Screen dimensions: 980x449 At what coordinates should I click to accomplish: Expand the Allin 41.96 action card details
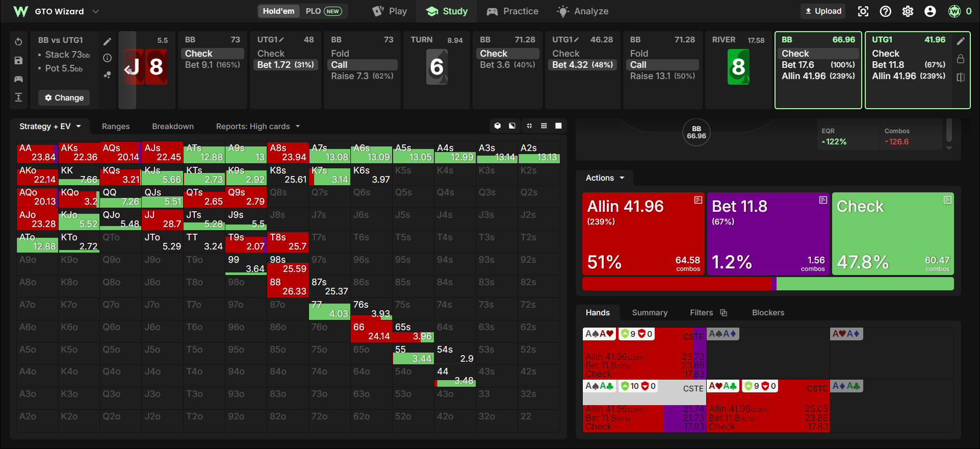point(698,200)
